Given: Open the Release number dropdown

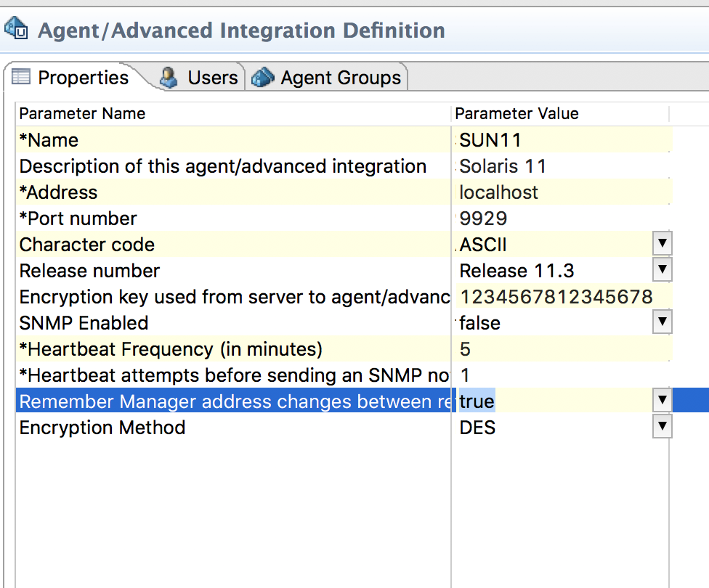Looking at the screenshot, I should pos(661,270).
